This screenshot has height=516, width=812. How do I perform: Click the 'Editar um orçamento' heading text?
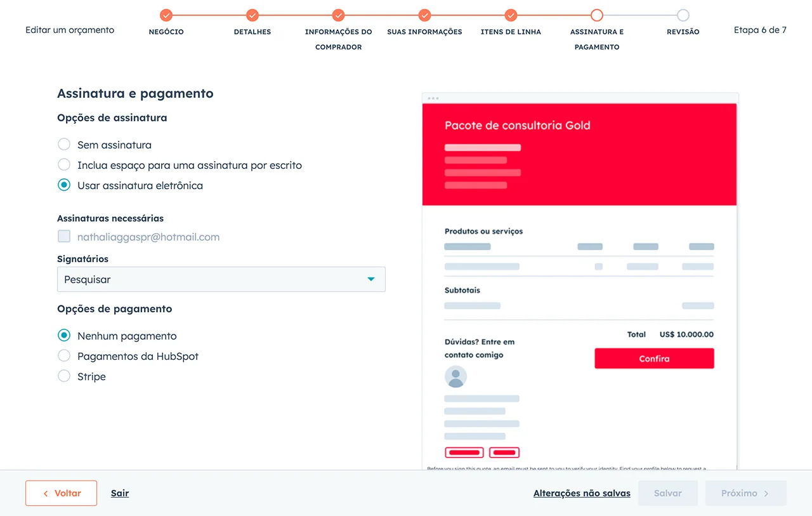pyautogui.click(x=70, y=30)
